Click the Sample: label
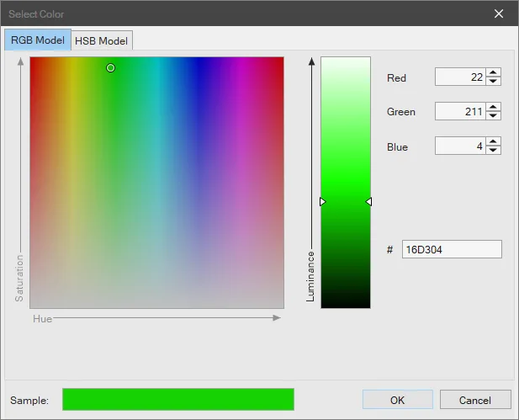Screen dimensions: 519x420 pyautogui.click(x=29, y=401)
